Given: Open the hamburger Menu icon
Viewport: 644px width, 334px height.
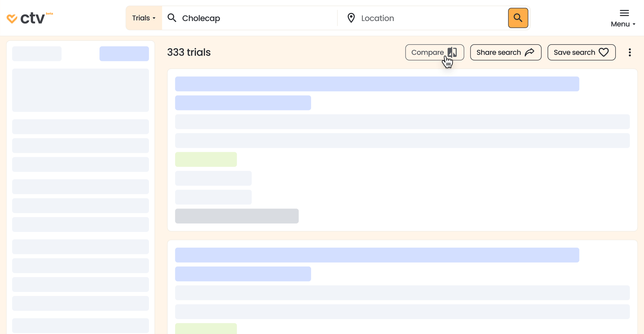Looking at the screenshot, I should coord(624,13).
